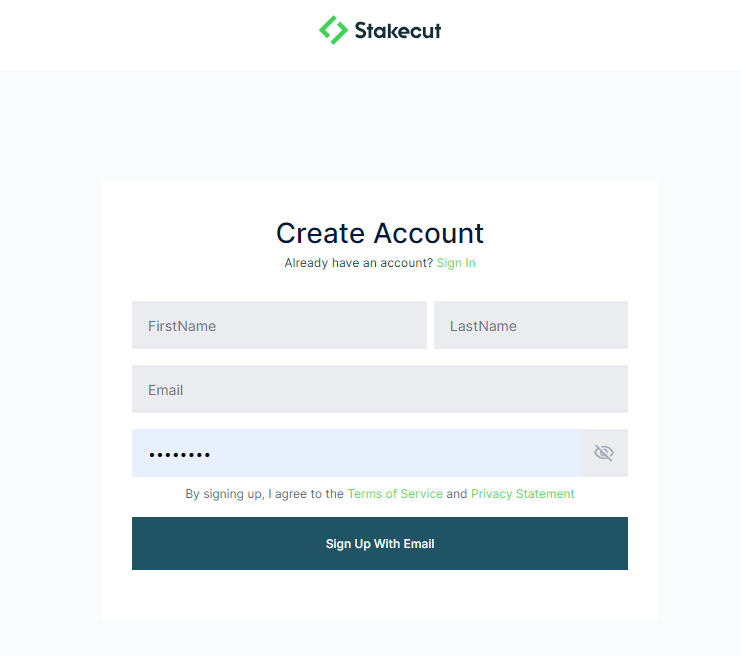741x656 pixels.
Task: Open the Terms of Service link
Action: 394,494
